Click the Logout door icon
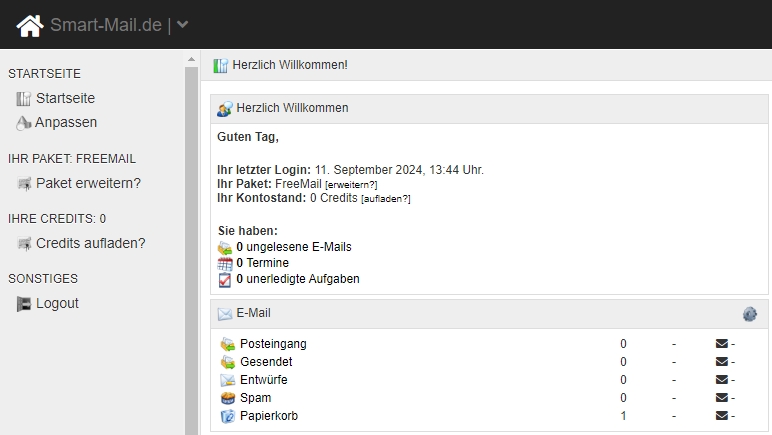 (x=24, y=304)
